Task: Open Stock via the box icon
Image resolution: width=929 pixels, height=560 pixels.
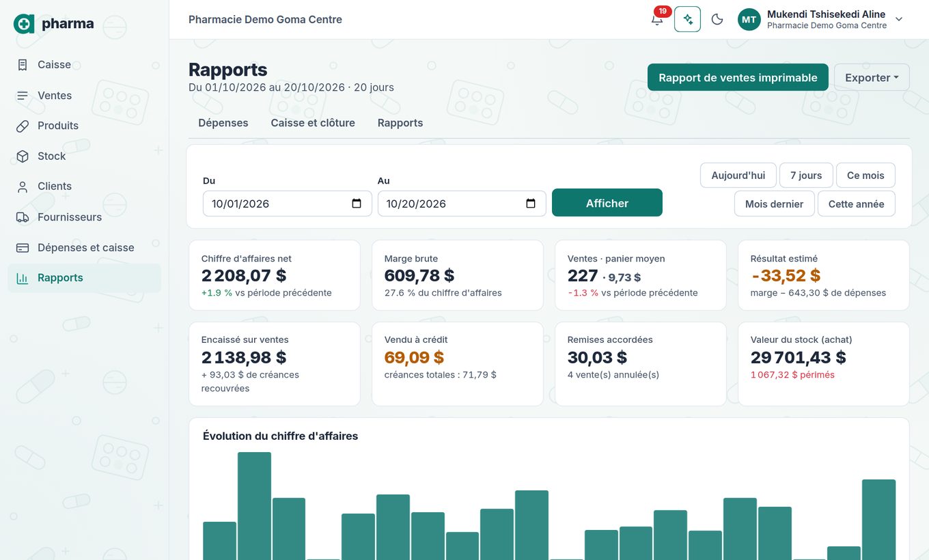Action: [x=23, y=156]
